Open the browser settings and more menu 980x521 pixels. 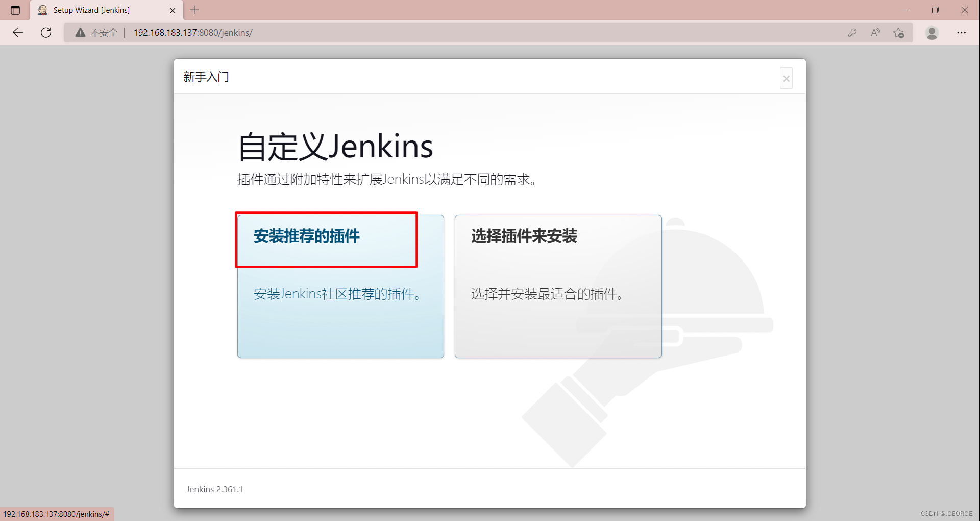point(962,33)
